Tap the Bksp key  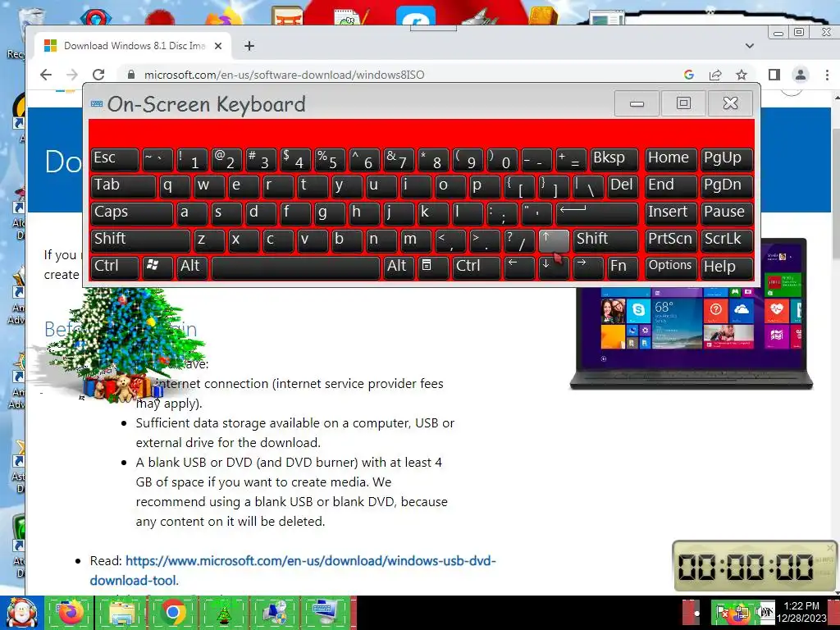pyautogui.click(x=614, y=160)
